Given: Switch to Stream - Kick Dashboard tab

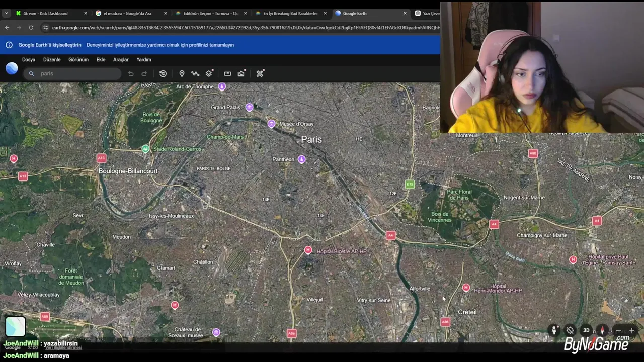Looking at the screenshot, I should point(50,13).
